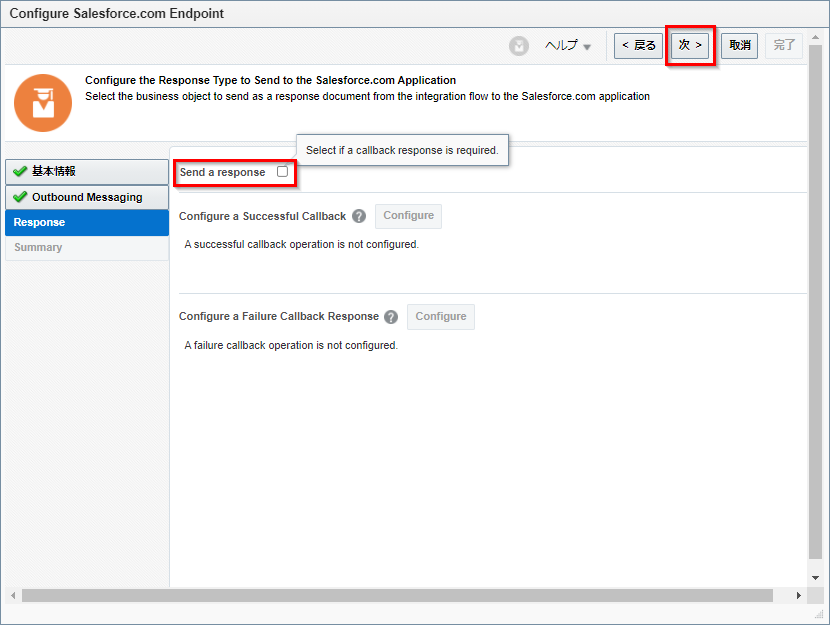The image size is (830, 625).
Task: Click help icon beside Configure a Failure Callback Response
Action: 391,317
